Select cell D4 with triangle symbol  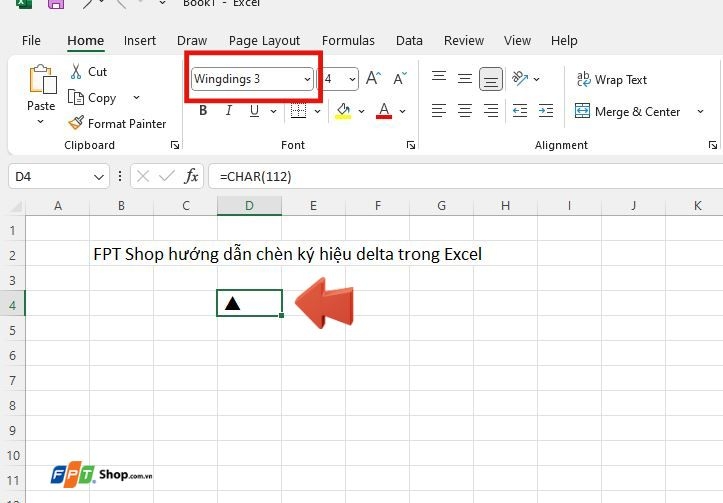(249, 303)
